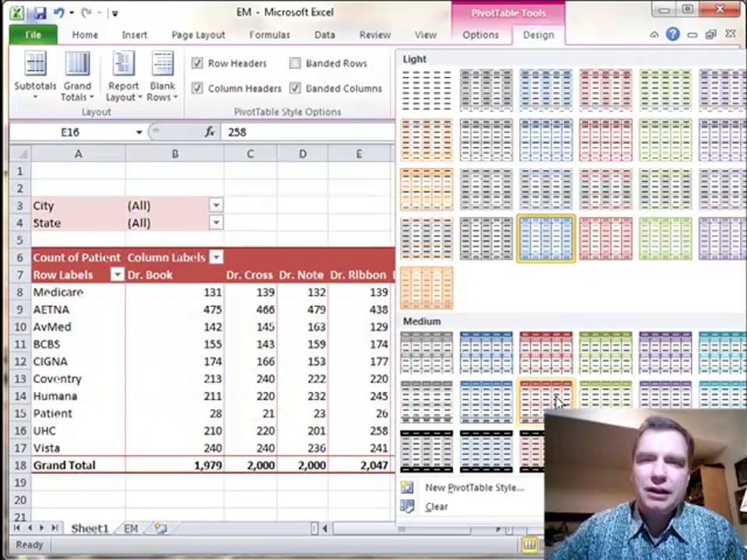
Task: Choose the red Medium style in first row
Action: pos(546,352)
